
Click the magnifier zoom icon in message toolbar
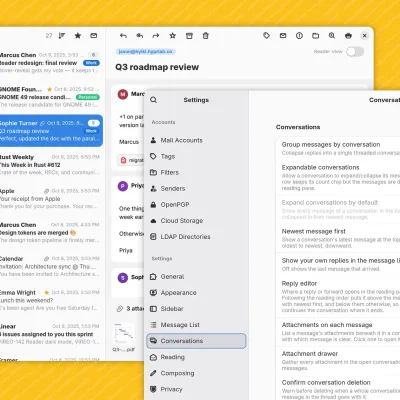pyautogui.click(x=332, y=35)
